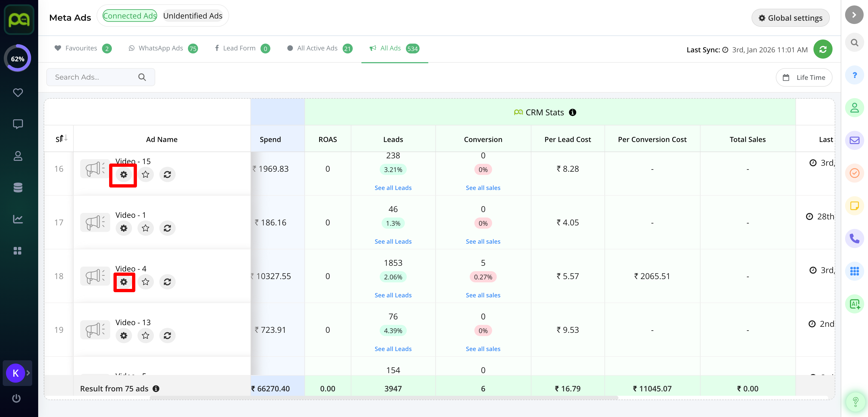
Task: Open the analytics chart sidebar icon
Action: click(x=17, y=219)
